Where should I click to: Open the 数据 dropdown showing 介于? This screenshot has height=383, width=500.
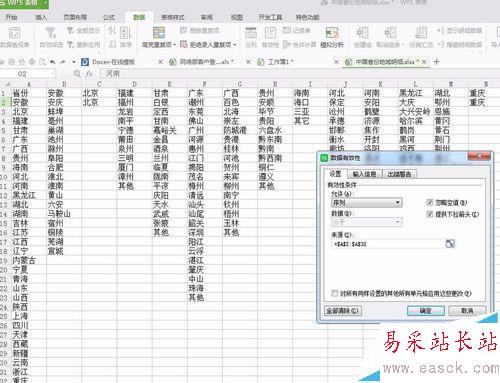pyautogui.click(x=367, y=222)
